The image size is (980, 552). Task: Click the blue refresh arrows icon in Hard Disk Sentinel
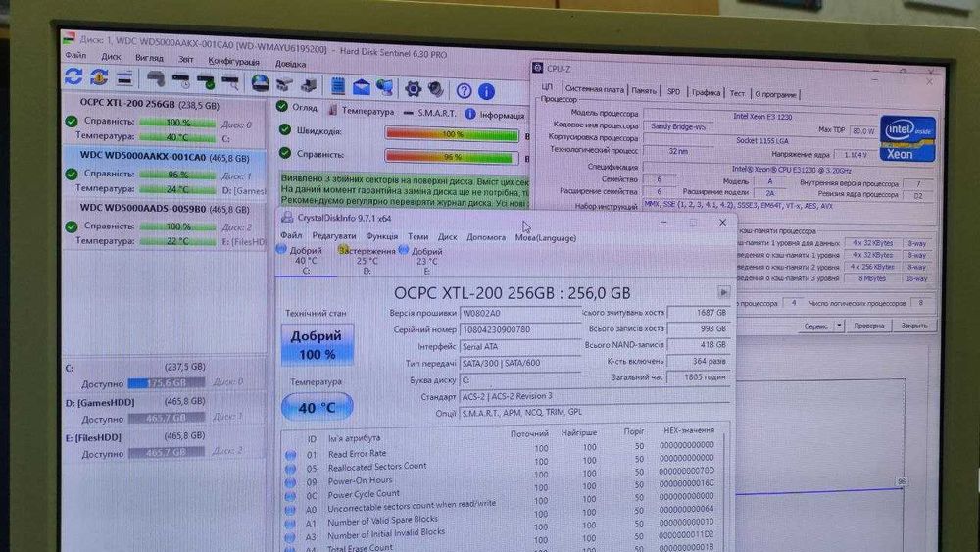click(x=73, y=76)
